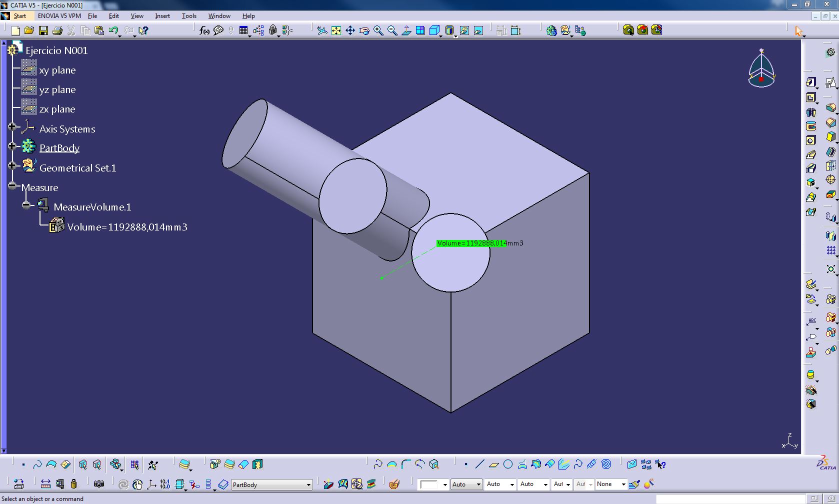The width and height of the screenshot is (839, 504).
Task: Select the Line creation tool
Action: click(x=479, y=464)
